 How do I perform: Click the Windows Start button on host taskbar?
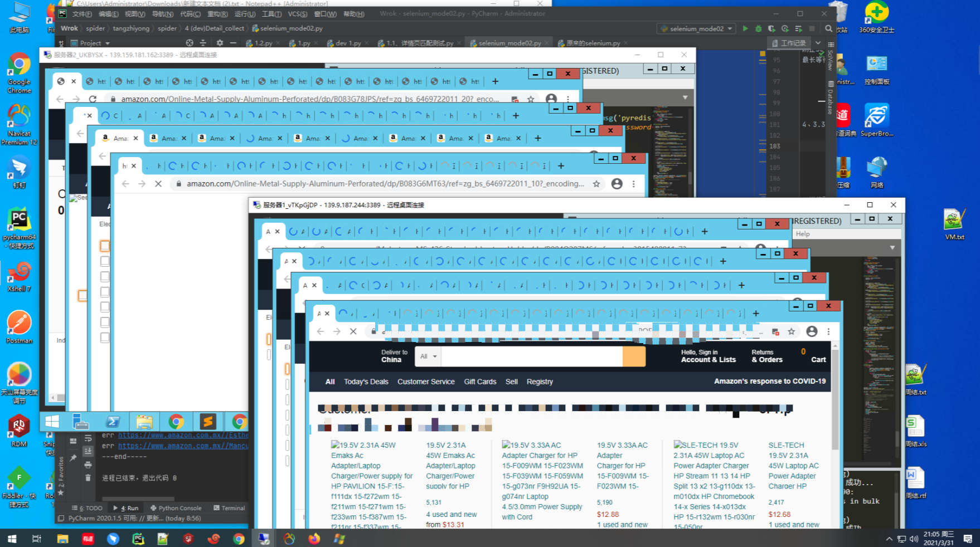pyautogui.click(x=12, y=539)
